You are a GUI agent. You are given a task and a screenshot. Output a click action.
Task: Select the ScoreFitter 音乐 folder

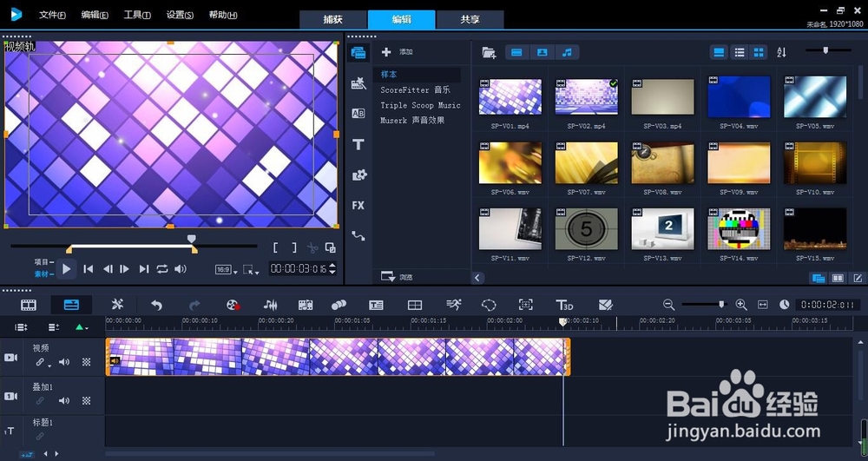[415, 89]
